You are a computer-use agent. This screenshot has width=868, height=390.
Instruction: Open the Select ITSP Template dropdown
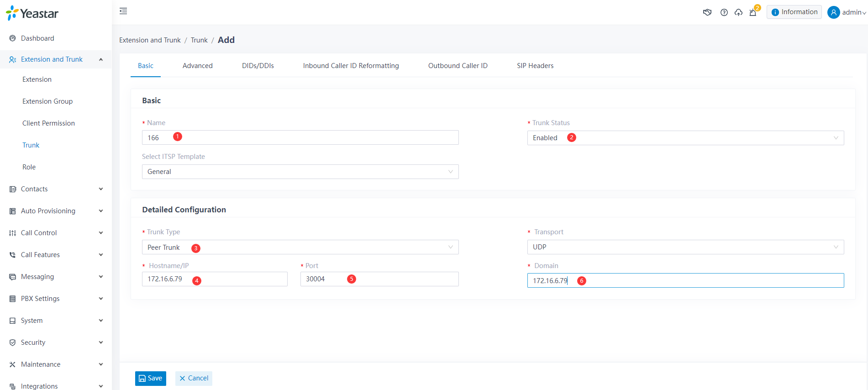coord(300,172)
